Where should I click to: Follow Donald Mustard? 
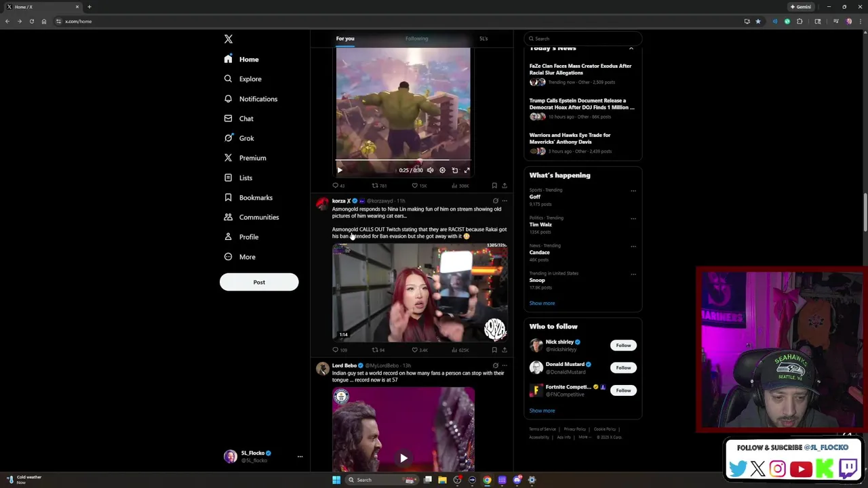(x=623, y=367)
